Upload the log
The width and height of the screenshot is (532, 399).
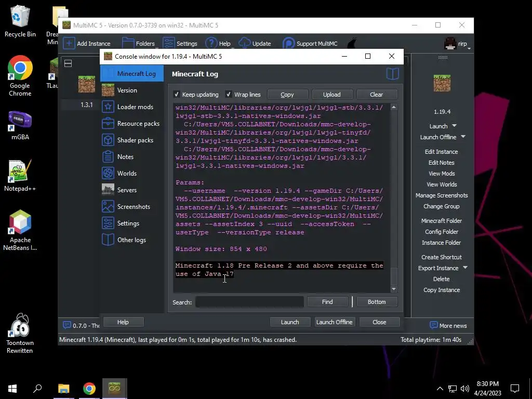(x=332, y=95)
